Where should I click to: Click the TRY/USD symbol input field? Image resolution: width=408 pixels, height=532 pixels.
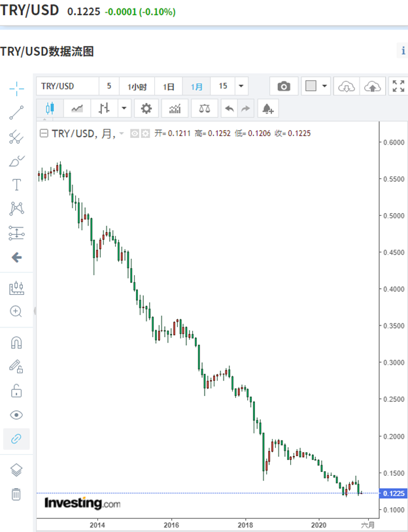pyautogui.click(x=67, y=86)
